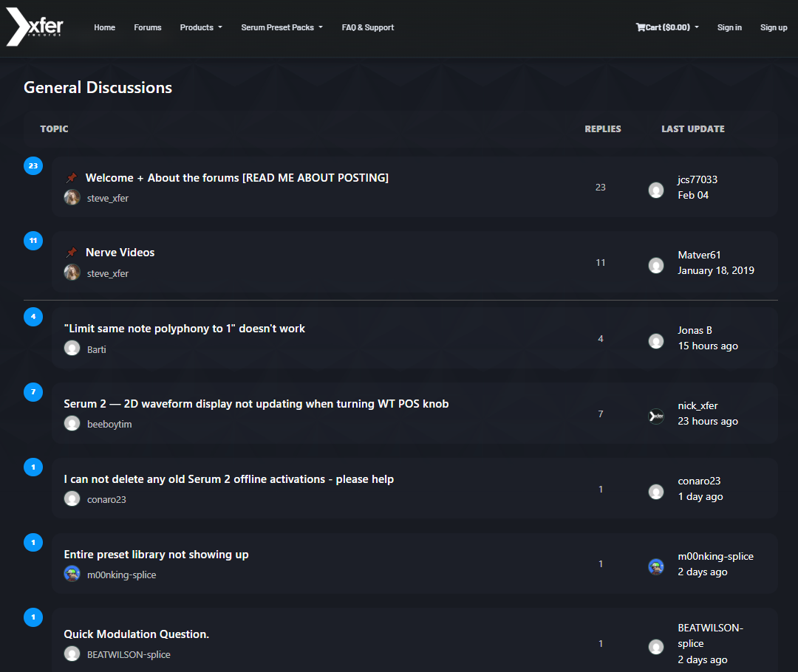The height and width of the screenshot is (672, 798).
Task: Click m00nking-splice avatar in last update column
Action: coord(656,566)
